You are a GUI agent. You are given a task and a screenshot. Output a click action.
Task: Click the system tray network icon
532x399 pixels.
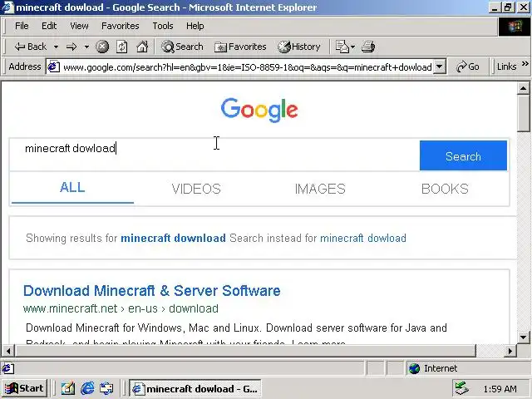point(462,388)
